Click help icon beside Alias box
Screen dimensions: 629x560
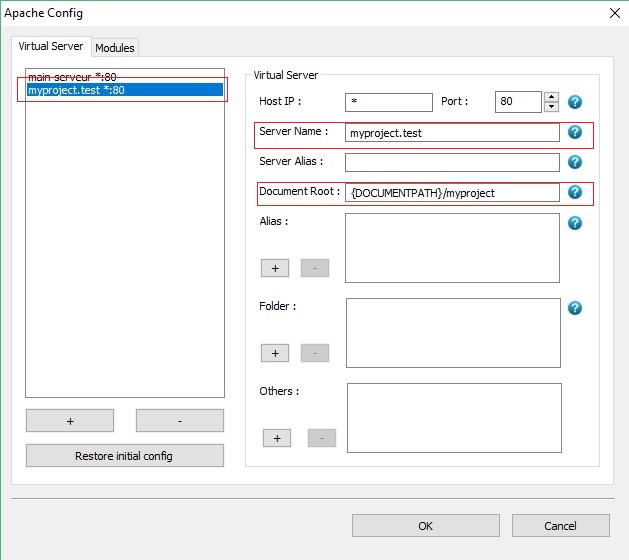tap(575, 223)
